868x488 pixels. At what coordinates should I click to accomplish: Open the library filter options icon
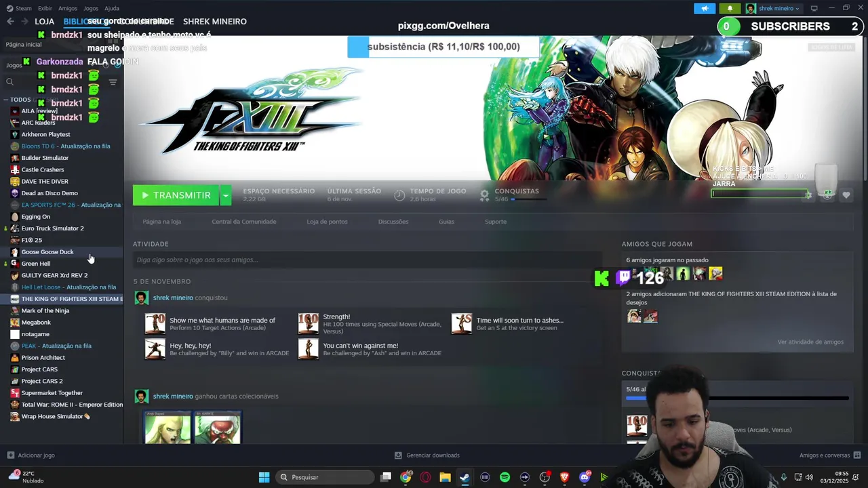[x=113, y=82]
